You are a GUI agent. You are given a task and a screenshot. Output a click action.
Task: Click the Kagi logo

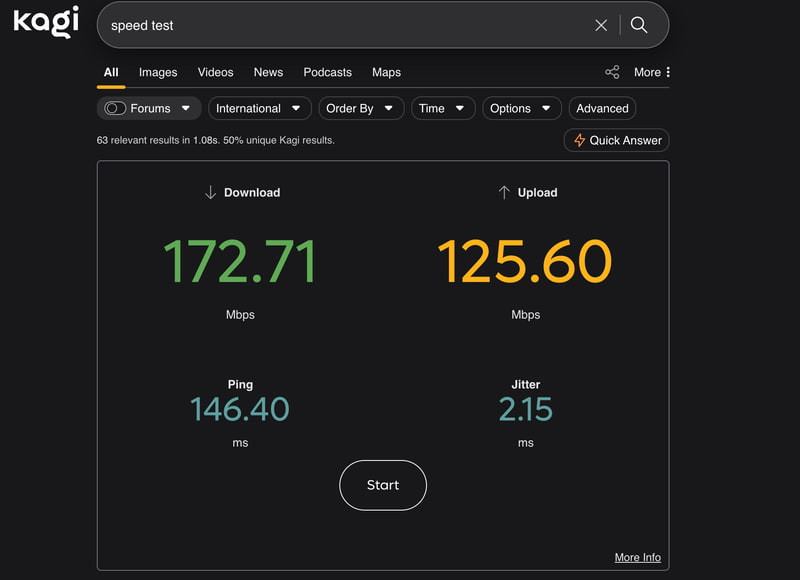44,24
